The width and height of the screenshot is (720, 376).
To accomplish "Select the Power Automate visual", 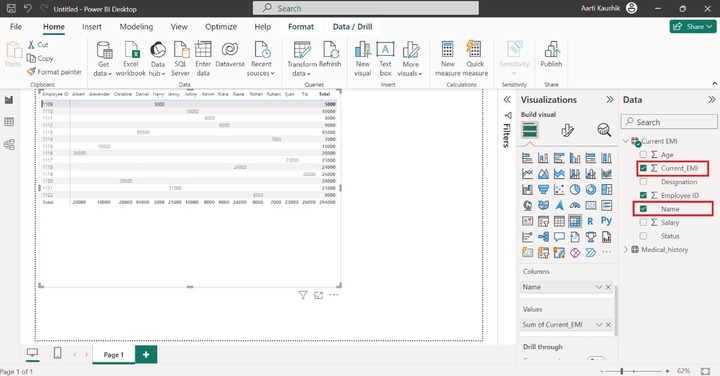I will coord(591,253).
